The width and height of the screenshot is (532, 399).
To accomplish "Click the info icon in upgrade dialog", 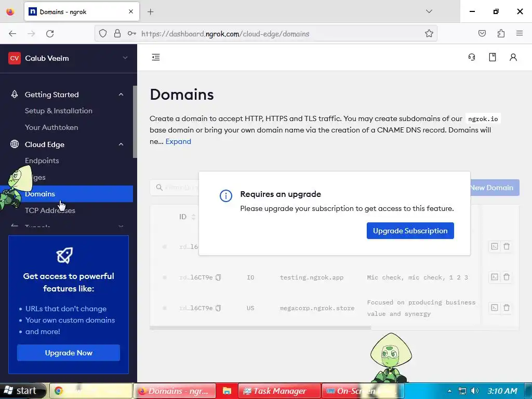I will coord(226,196).
